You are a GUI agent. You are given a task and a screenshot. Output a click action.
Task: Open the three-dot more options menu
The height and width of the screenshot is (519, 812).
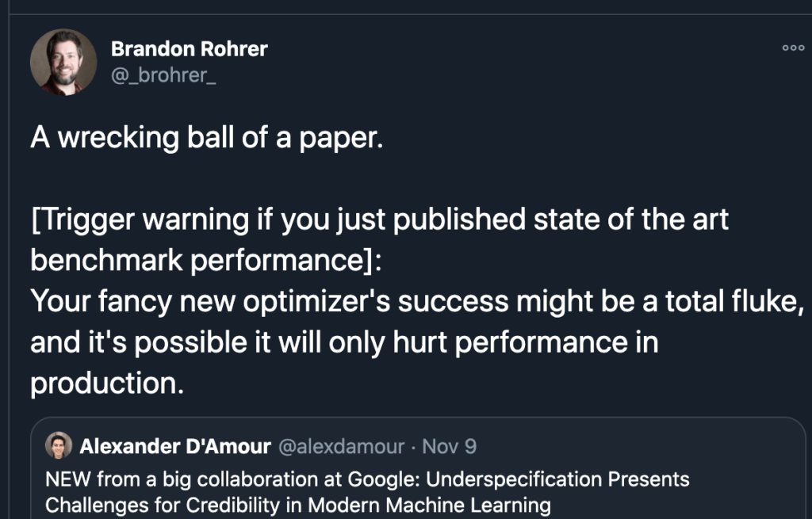[793, 48]
